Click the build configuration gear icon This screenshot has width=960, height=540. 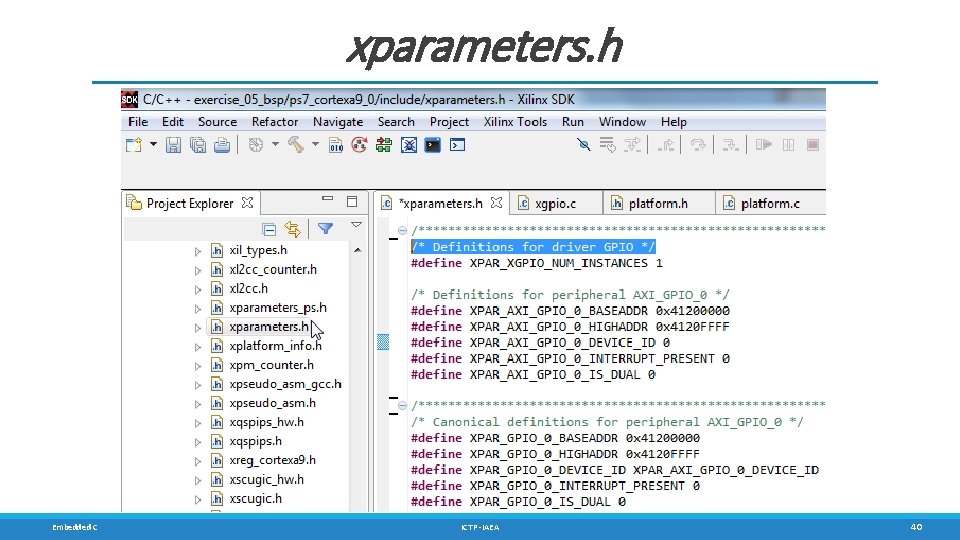(256, 145)
